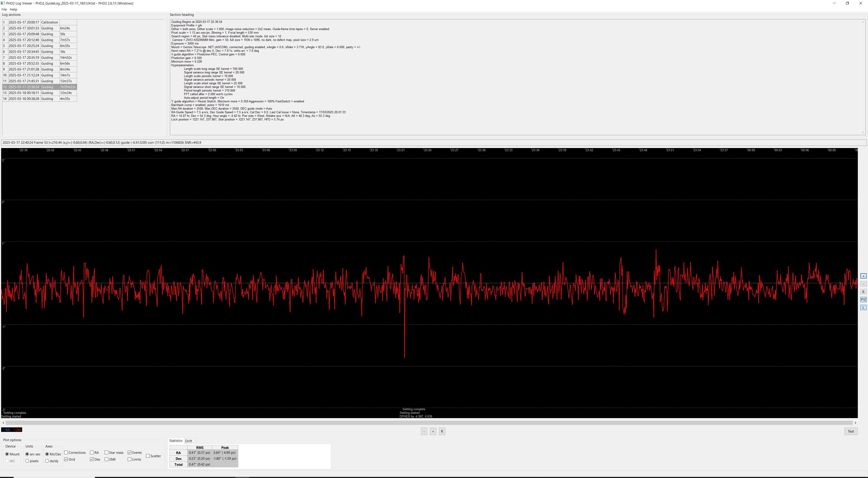Enable the Star mass checkbox
This screenshot has height=478, width=868.
(x=106, y=452)
